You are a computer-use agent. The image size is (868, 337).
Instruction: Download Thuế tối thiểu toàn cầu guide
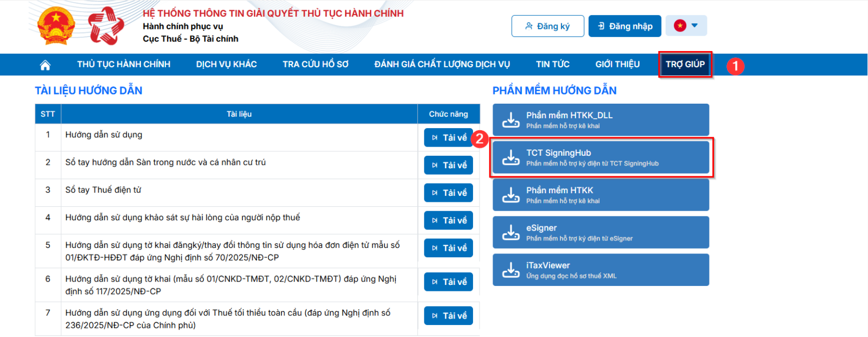[449, 316]
